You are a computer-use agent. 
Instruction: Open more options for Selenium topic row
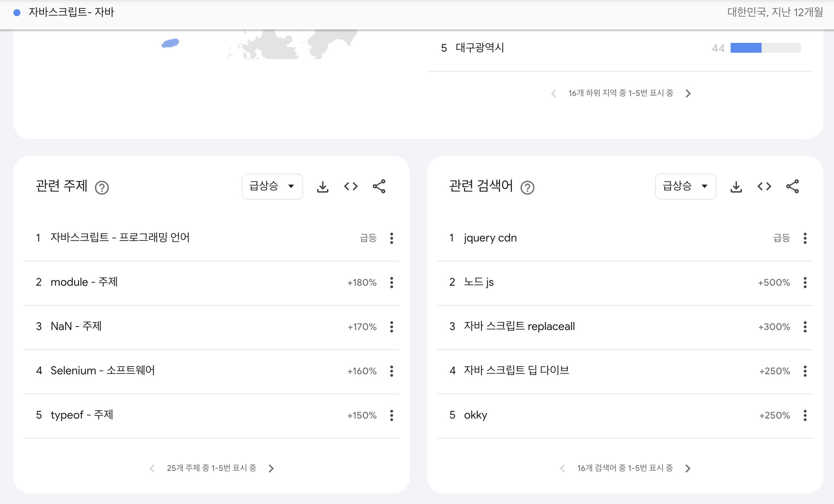tap(391, 371)
